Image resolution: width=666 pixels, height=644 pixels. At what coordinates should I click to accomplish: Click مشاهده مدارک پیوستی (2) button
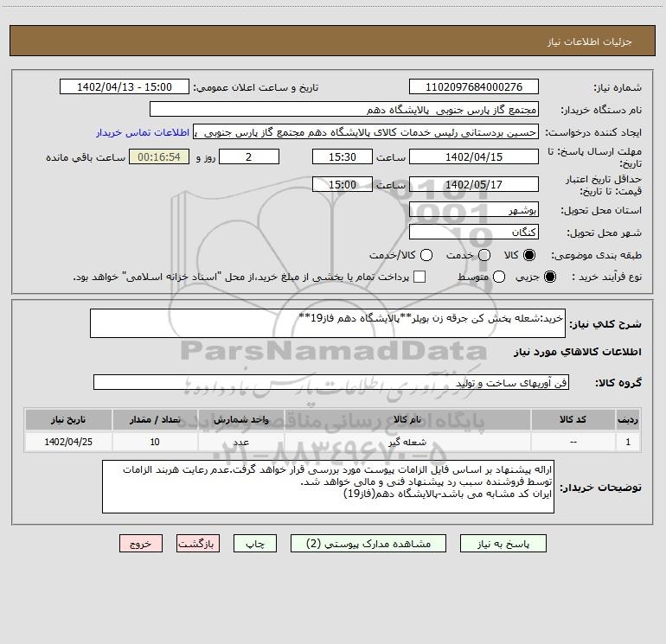(368, 544)
